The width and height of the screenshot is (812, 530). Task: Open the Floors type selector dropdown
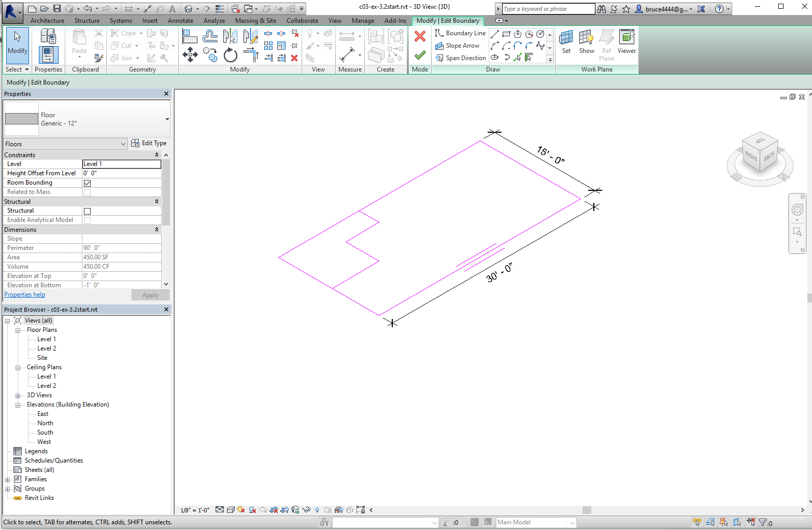point(123,144)
